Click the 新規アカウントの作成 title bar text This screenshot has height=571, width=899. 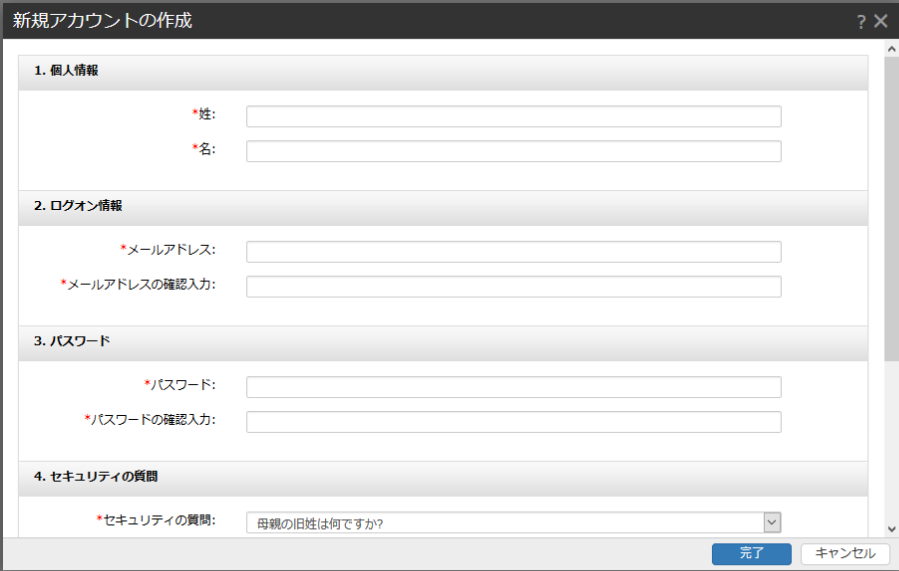pos(102,21)
